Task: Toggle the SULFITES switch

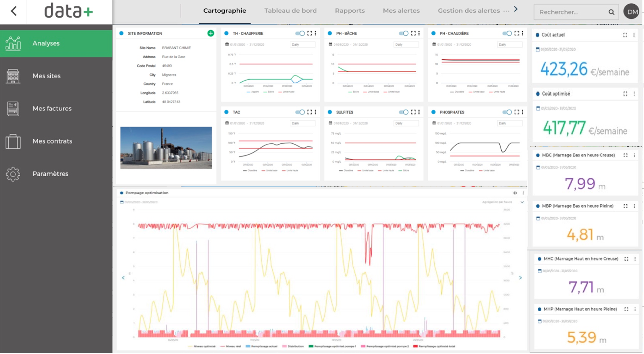Action: [404, 112]
